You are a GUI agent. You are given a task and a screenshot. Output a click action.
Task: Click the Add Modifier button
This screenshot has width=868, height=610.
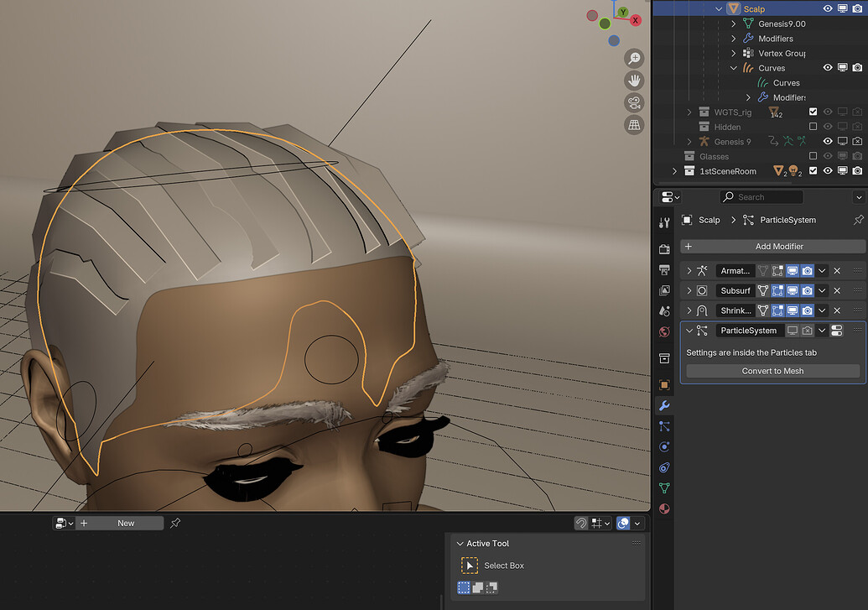point(772,246)
